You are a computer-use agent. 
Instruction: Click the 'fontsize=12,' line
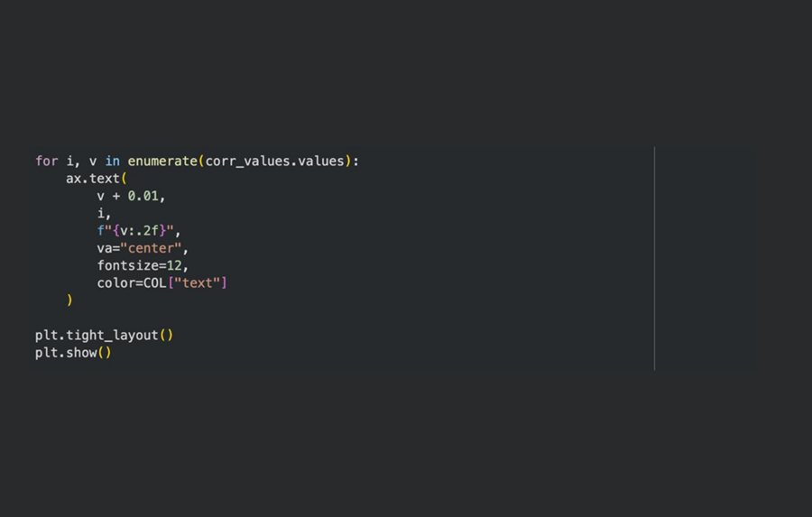click(143, 266)
